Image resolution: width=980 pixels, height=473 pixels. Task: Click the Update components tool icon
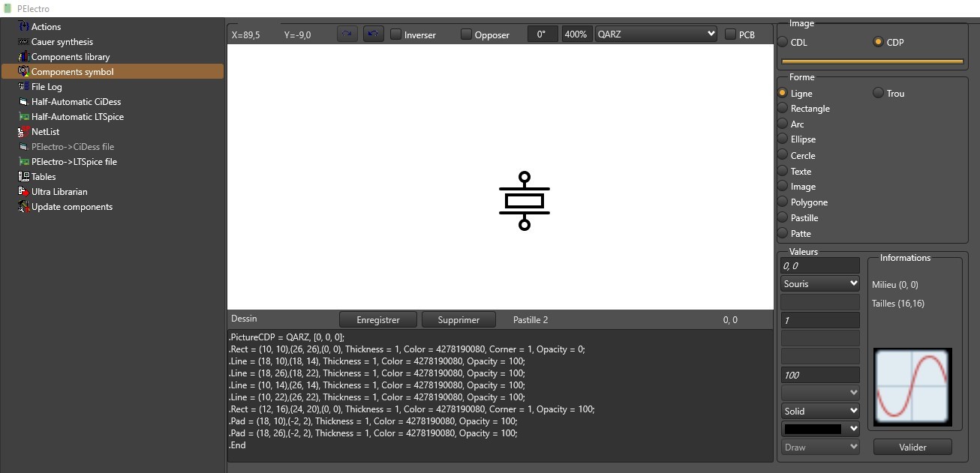pyautogui.click(x=23, y=207)
